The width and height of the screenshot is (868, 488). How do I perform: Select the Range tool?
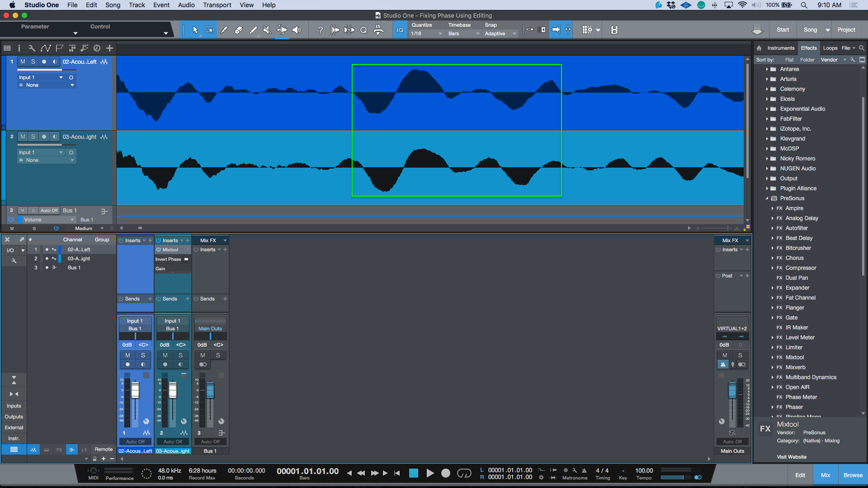click(210, 30)
